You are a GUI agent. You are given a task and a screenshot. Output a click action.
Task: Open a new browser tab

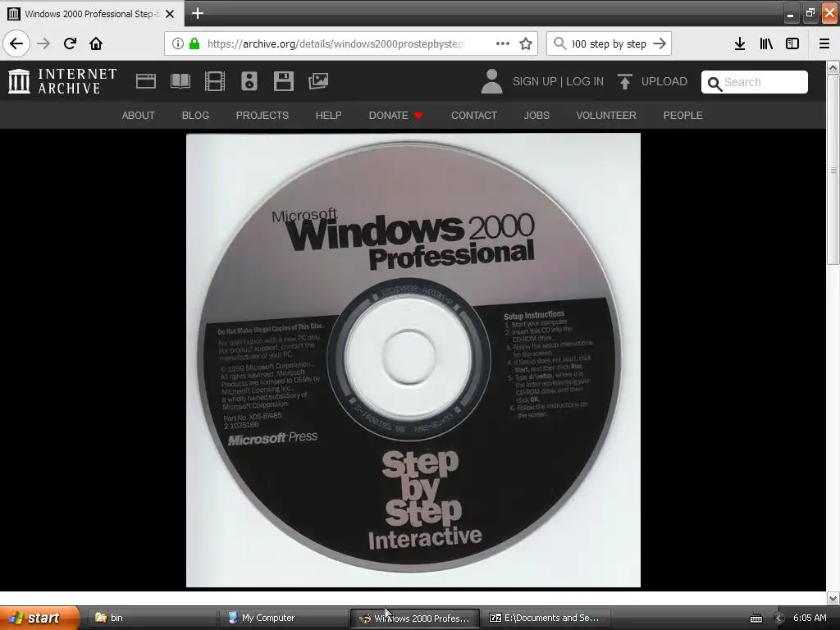pos(198,13)
